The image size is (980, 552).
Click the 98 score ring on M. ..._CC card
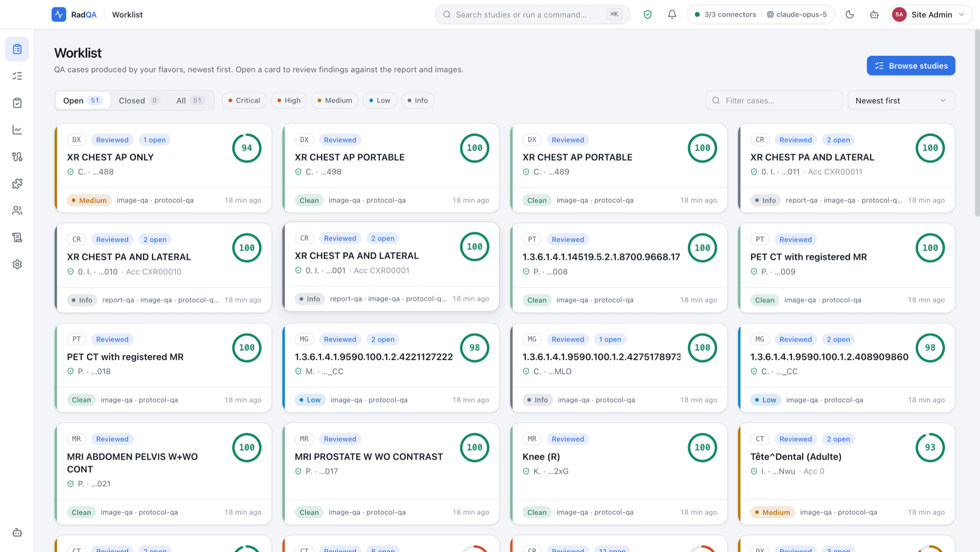click(x=474, y=348)
